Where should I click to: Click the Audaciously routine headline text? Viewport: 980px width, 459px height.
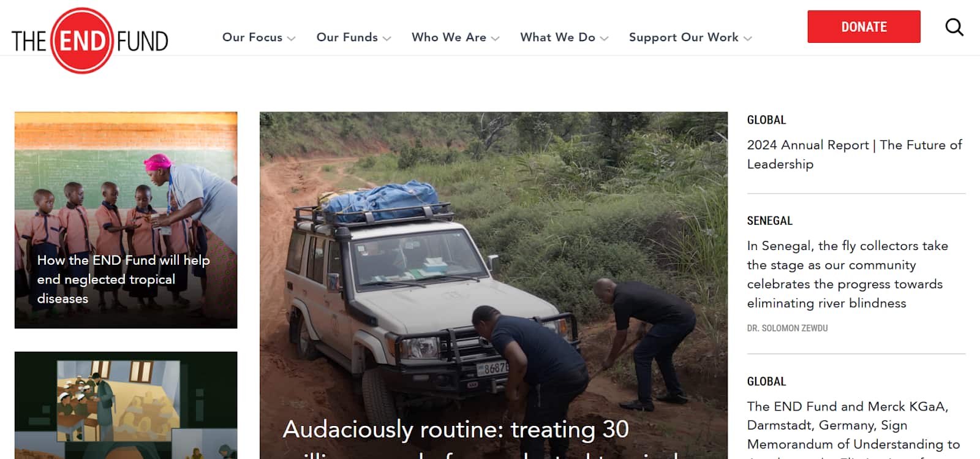[x=456, y=438]
